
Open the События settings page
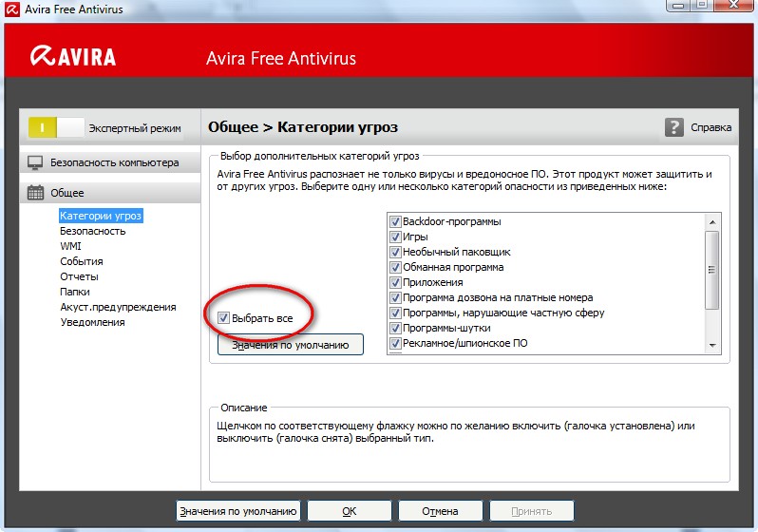(x=82, y=261)
